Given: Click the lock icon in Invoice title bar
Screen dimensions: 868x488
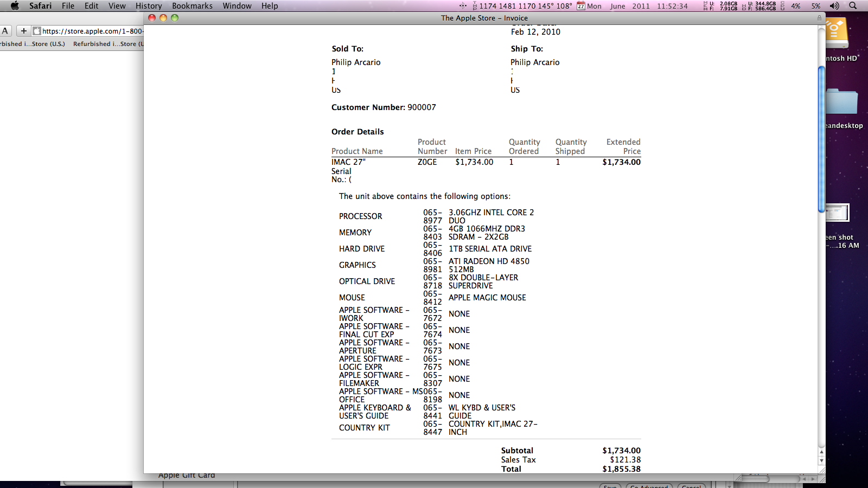Looking at the screenshot, I should (819, 18).
